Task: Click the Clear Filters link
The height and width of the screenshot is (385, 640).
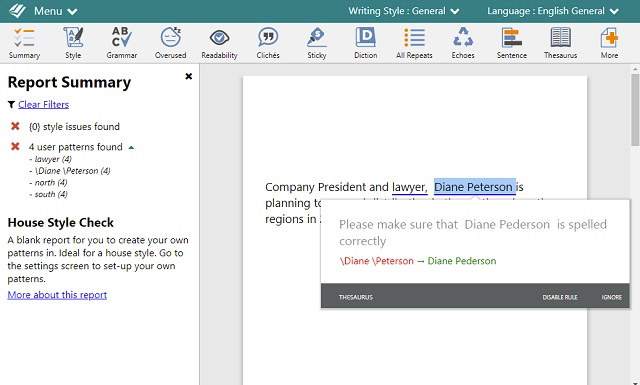Action: 44,105
